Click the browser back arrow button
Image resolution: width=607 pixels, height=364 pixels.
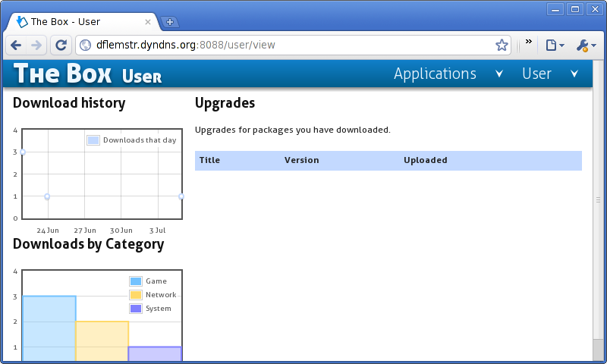click(16, 45)
